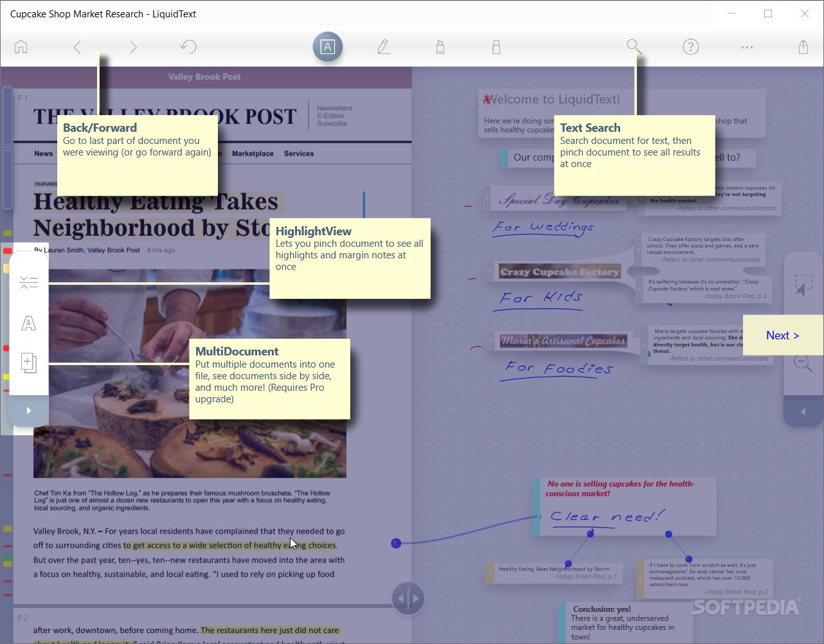The width and height of the screenshot is (824, 644).
Task: Select the Pen ink tool
Action: [384, 47]
